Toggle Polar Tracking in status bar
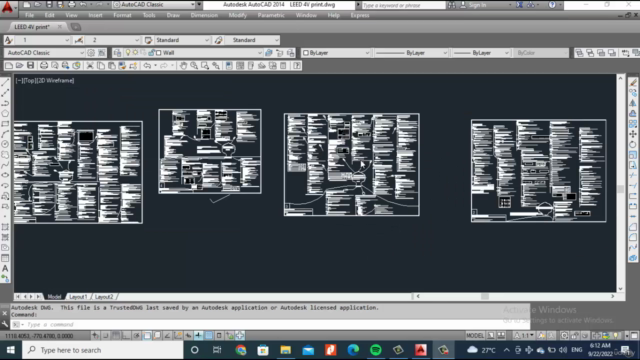Image resolution: width=640 pixels, height=360 pixels. point(136,336)
